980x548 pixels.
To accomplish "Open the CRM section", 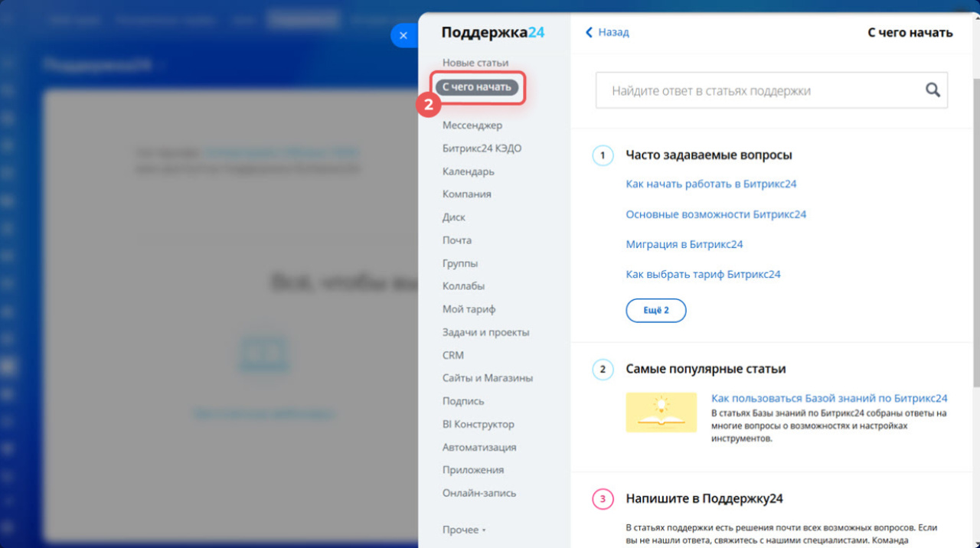I will (453, 355).
